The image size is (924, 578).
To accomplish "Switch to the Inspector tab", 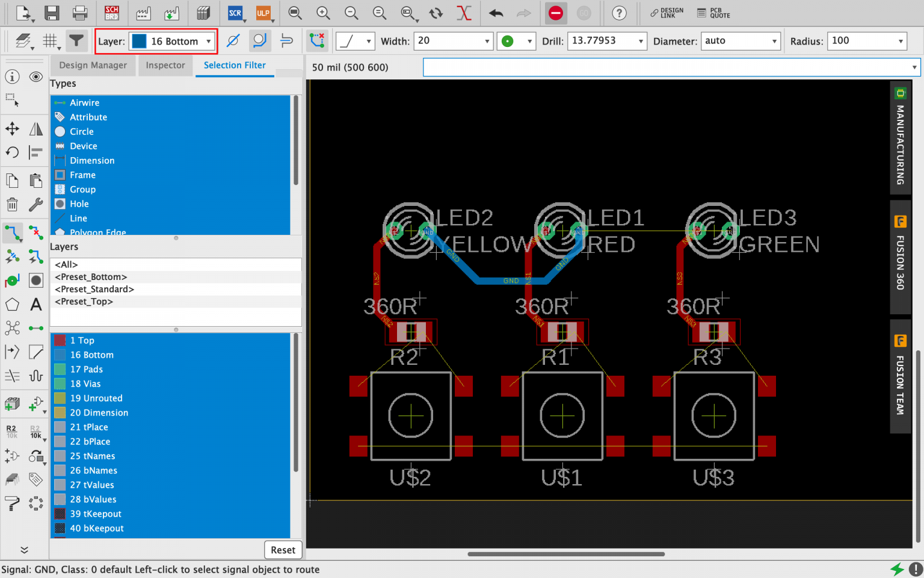I will tap(165, 65).
